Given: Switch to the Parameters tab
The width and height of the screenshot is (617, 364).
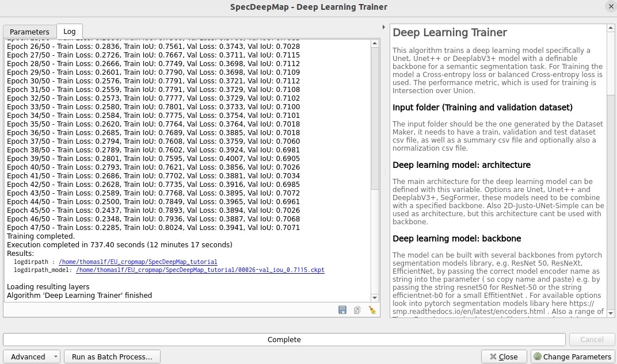Looking at the screenshot, I should [29, 32].
